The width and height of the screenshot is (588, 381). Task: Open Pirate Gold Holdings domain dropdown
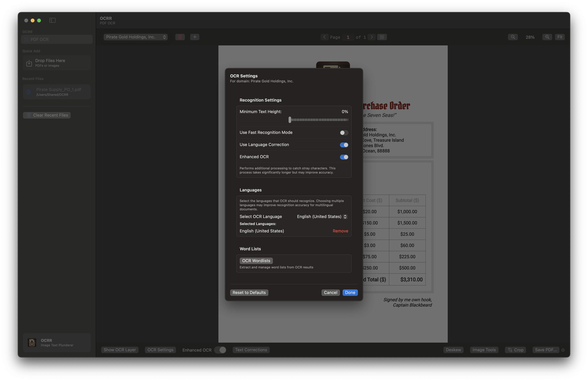point(135,37)
